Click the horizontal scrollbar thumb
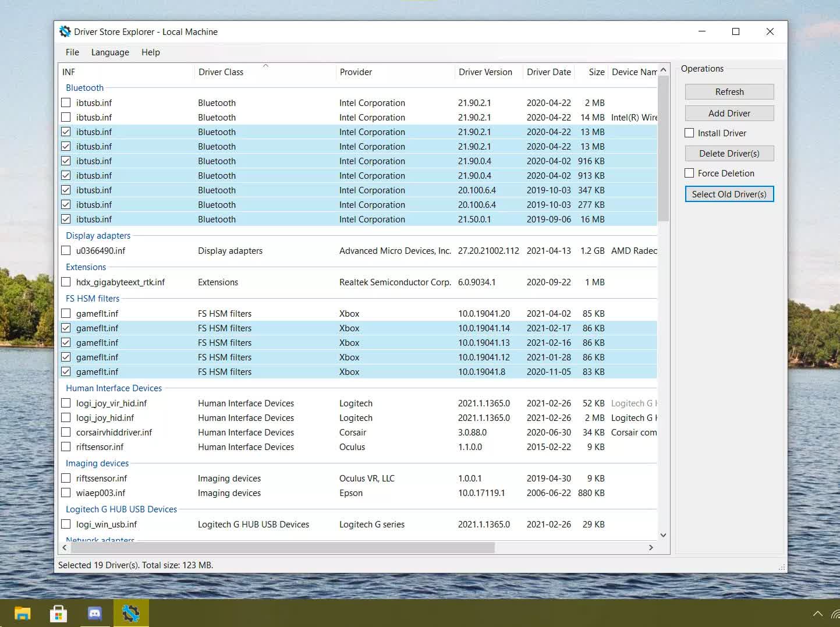 [282, 547]
